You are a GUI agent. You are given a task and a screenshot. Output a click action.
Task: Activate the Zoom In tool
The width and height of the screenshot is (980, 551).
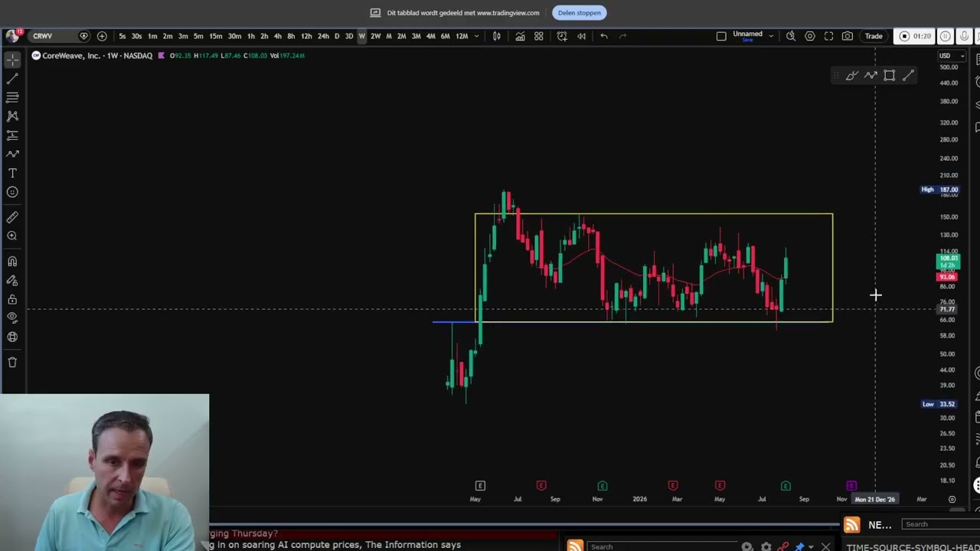pos(12,236)
